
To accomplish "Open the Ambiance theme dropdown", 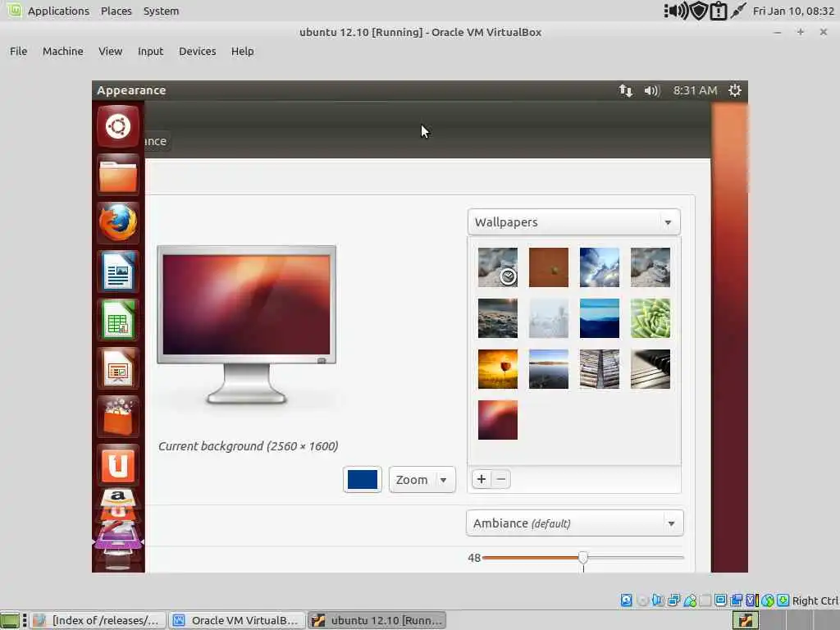I will (x=574, y=523).
